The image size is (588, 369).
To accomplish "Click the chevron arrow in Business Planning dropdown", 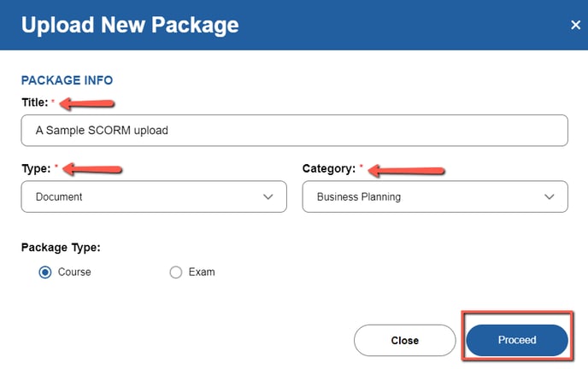I will 549,196.
